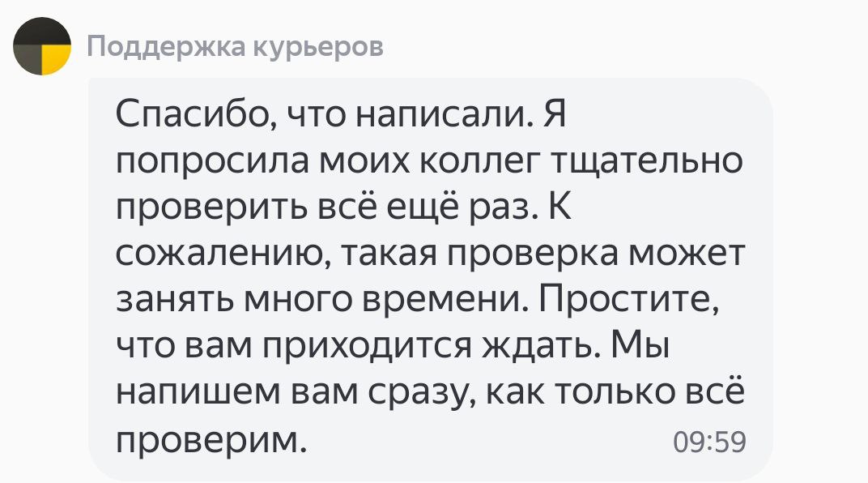The height and width of the screenshot is (483, 868).
Task: Click the dark part of the avatar
Action: [x=31, y=36]
